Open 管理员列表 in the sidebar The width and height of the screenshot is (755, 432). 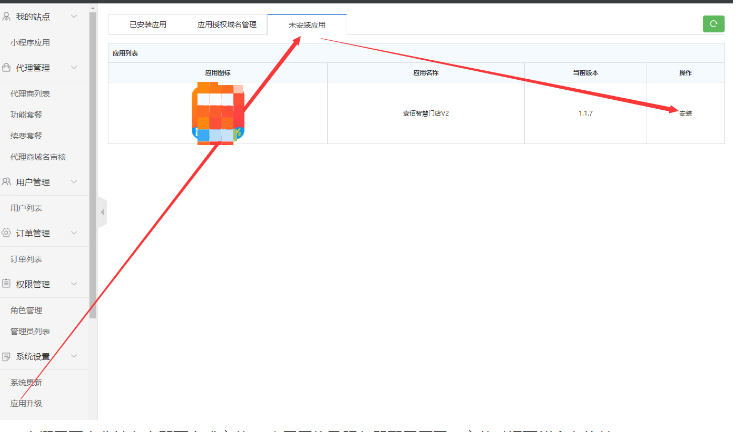(30, 331)
